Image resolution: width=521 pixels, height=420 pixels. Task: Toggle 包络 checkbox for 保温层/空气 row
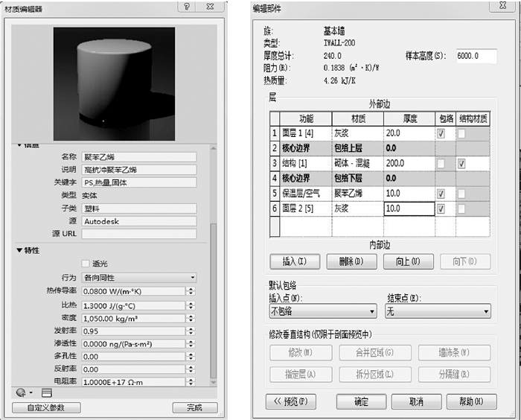(441, 194)
